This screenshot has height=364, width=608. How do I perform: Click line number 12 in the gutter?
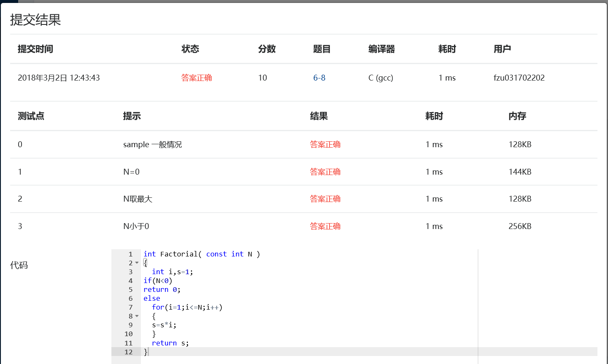tap(129, 352)
